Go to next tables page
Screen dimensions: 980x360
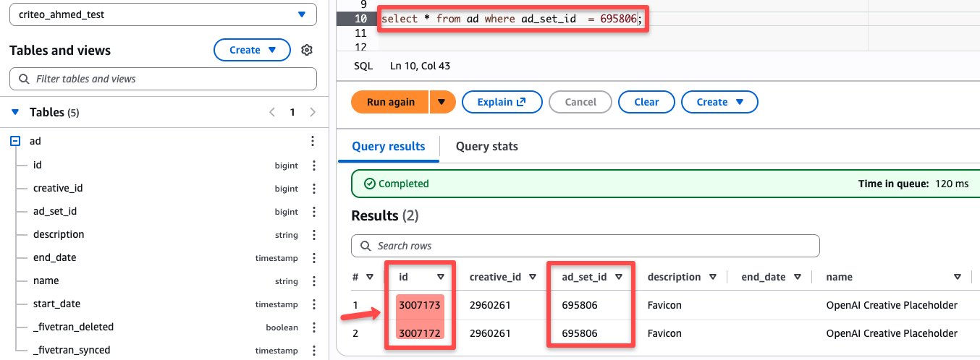point(313,112)
